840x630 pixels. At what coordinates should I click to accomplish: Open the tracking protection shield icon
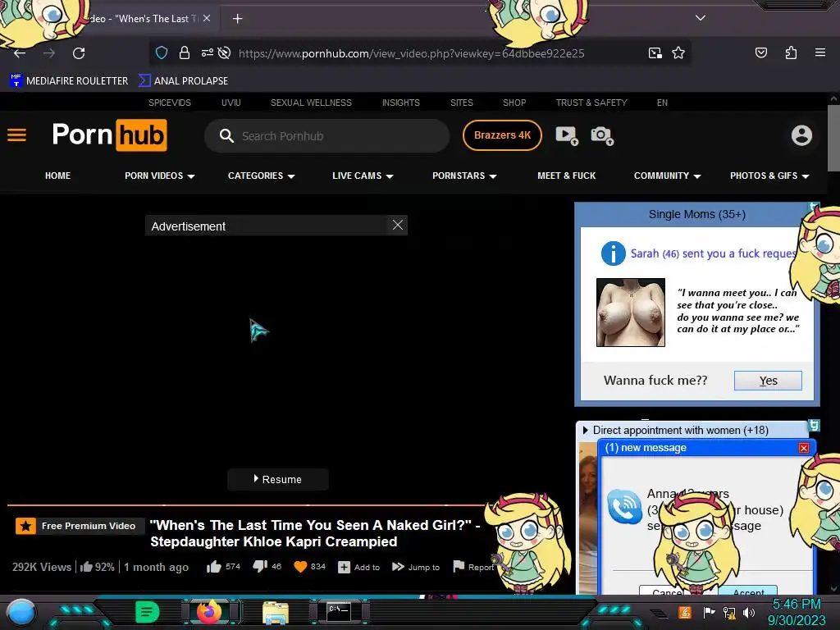[162, 52]
